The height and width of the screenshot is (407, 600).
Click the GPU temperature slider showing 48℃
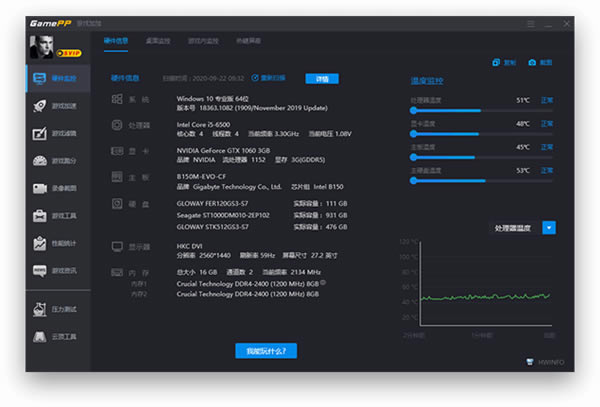pos(481,134)
